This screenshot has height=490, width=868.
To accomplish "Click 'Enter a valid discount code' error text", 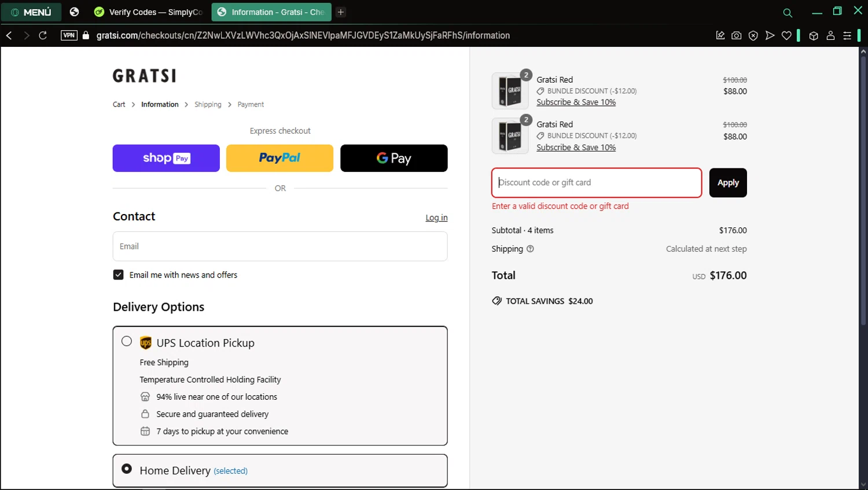I will click(x=560, y=206).
